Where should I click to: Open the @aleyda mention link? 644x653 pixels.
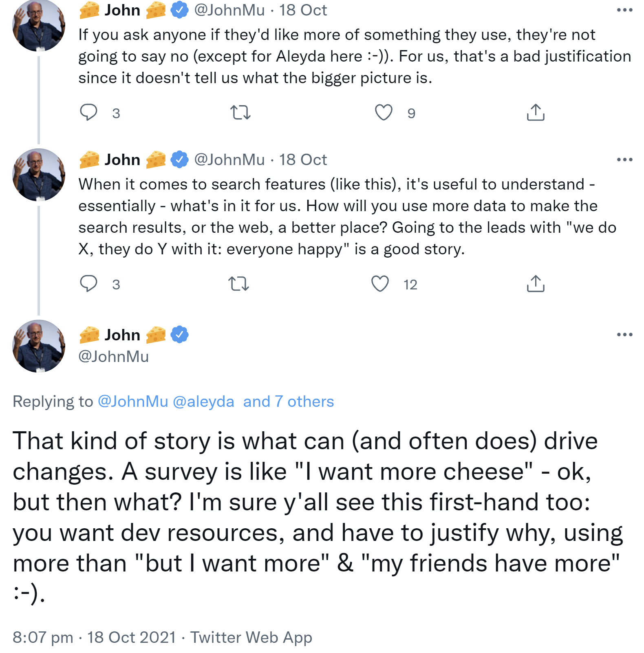203,402
